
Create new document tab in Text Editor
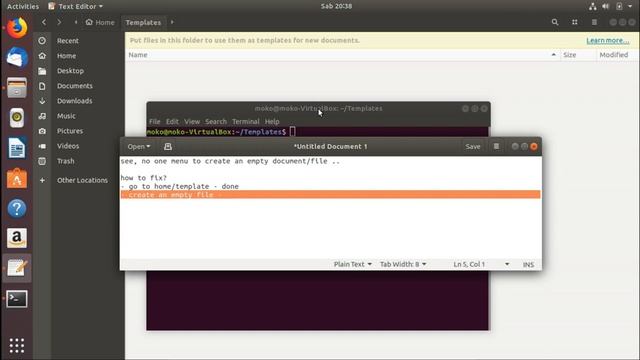coord(168,147)
